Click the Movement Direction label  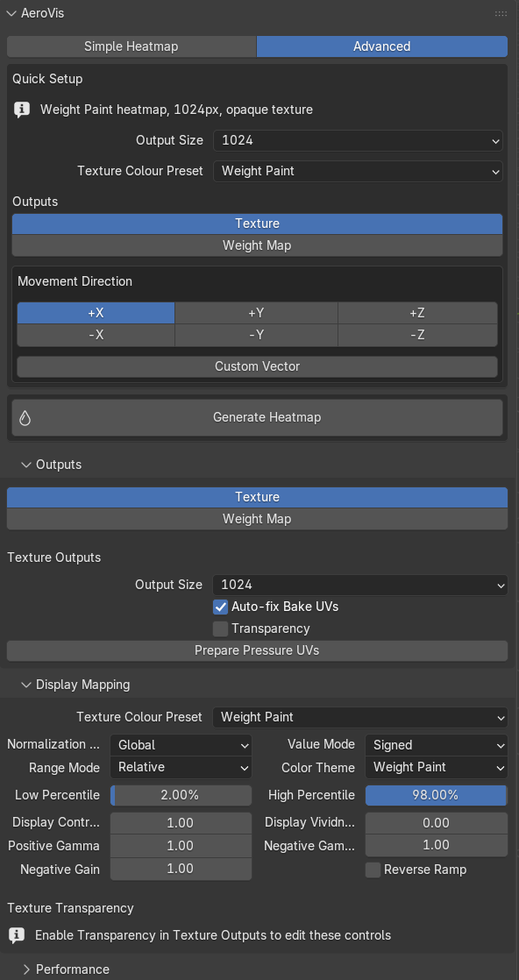click(x=75, y=281)
